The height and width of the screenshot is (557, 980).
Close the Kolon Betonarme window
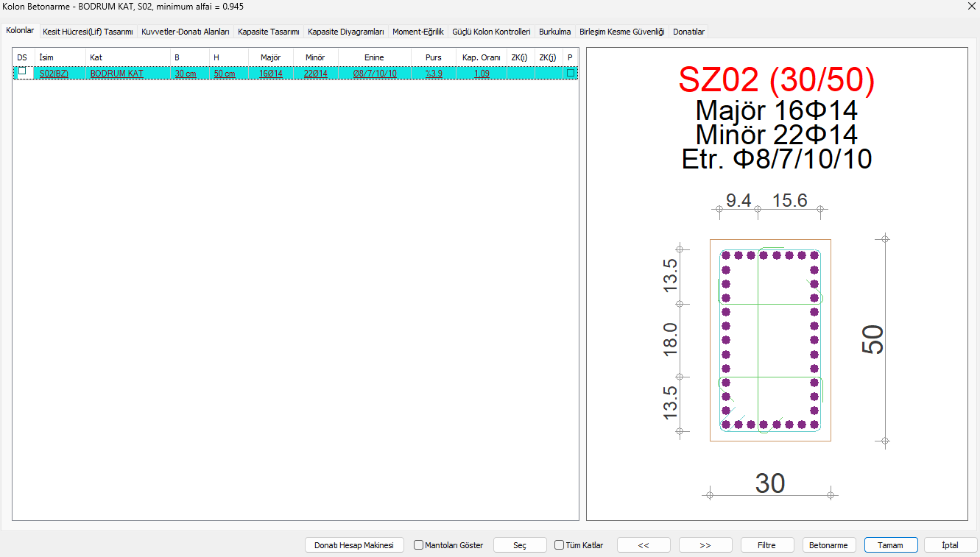[x=968, y=7]
